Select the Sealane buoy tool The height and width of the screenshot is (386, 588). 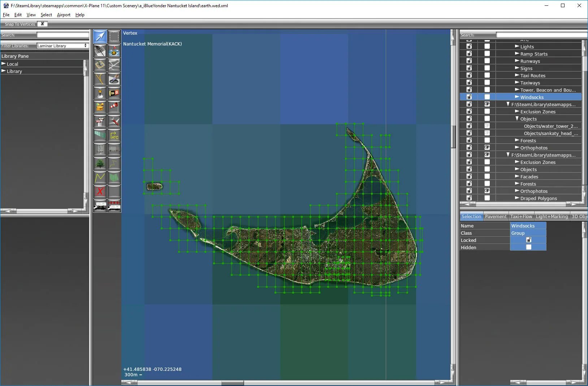pyautogui.click(x=114, y=51)
